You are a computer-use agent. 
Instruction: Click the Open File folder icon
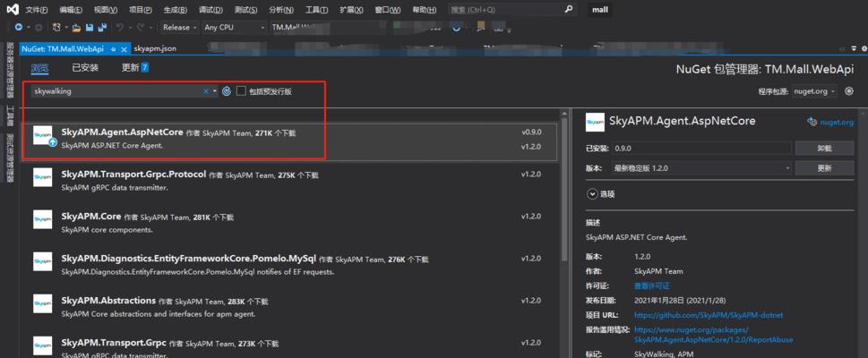[77, 27]
